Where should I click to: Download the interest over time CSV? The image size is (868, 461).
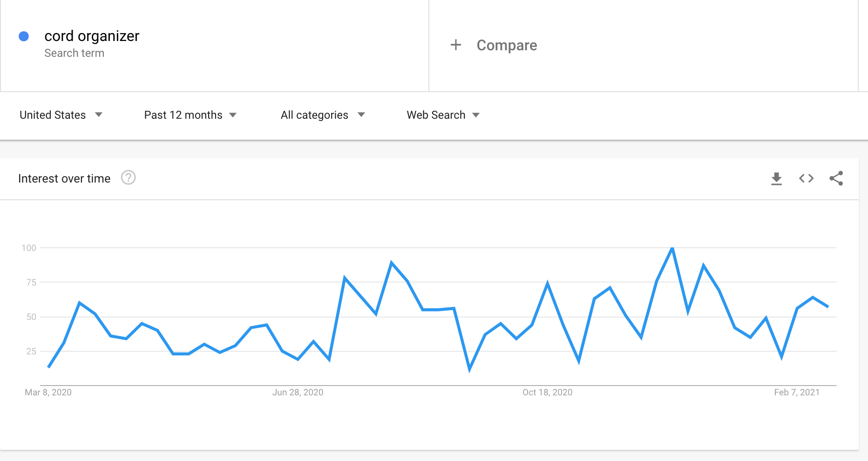776,178
